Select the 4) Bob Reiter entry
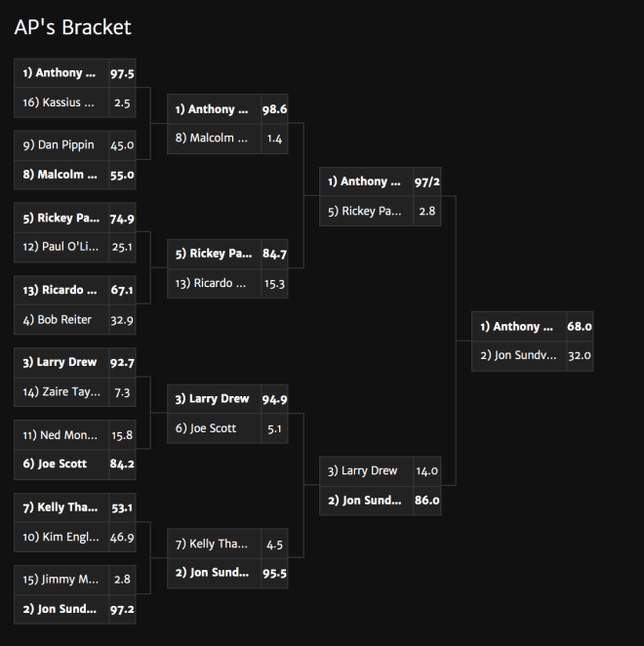644x646 pixels. [75, 320]
